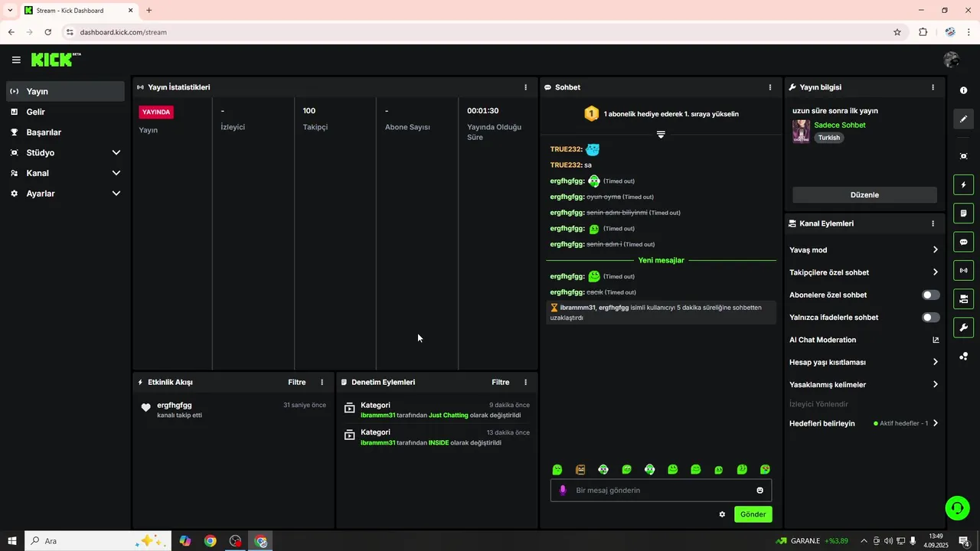This screenshot has width=980, height=551.
Task: Click the brown angry face emote
Action: [x=580, y=469]
